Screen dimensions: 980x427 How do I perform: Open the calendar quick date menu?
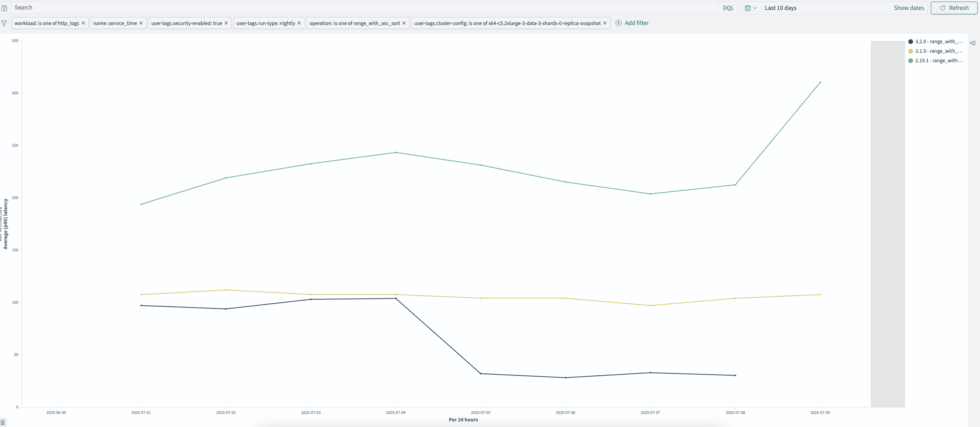tap(751, 8)
